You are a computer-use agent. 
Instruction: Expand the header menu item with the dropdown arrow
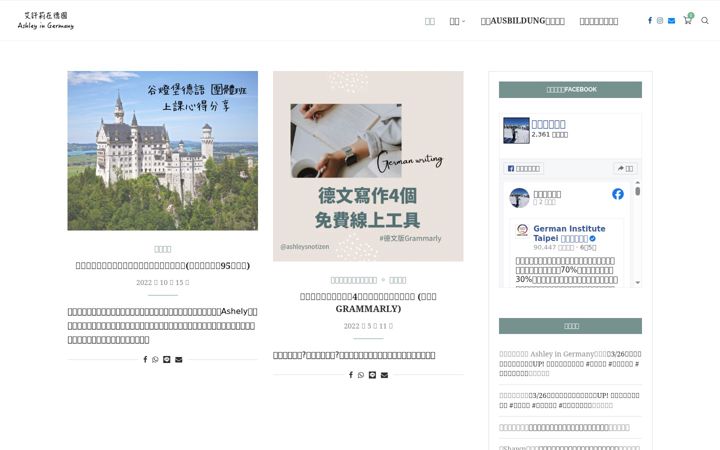[457, 21]
